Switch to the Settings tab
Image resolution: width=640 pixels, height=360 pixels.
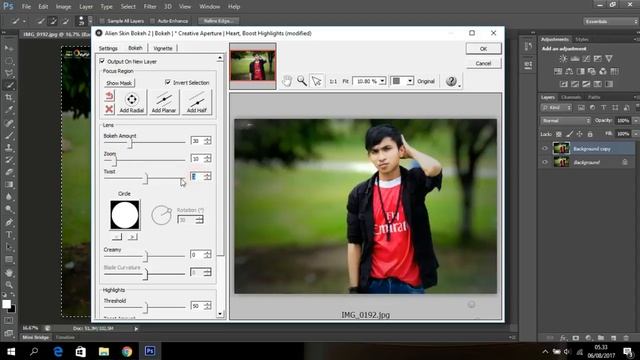(108, 48)
